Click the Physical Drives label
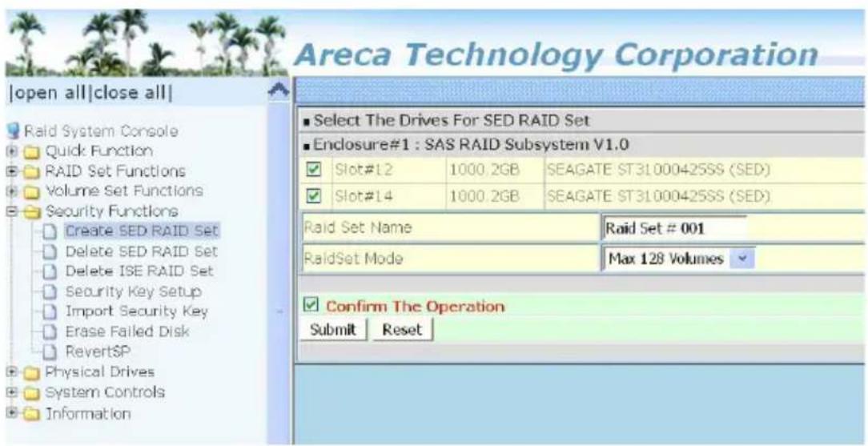 (99, 372)
